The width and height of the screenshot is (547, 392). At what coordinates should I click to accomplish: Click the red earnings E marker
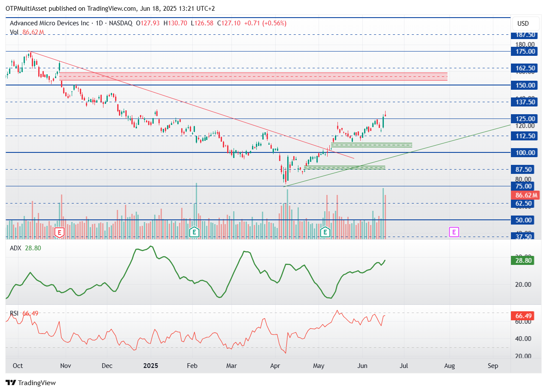[60, 233]
